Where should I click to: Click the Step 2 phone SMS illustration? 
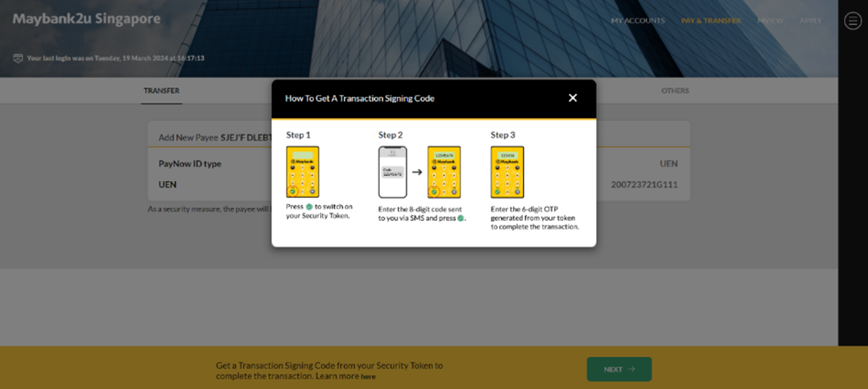click(393, 171)
